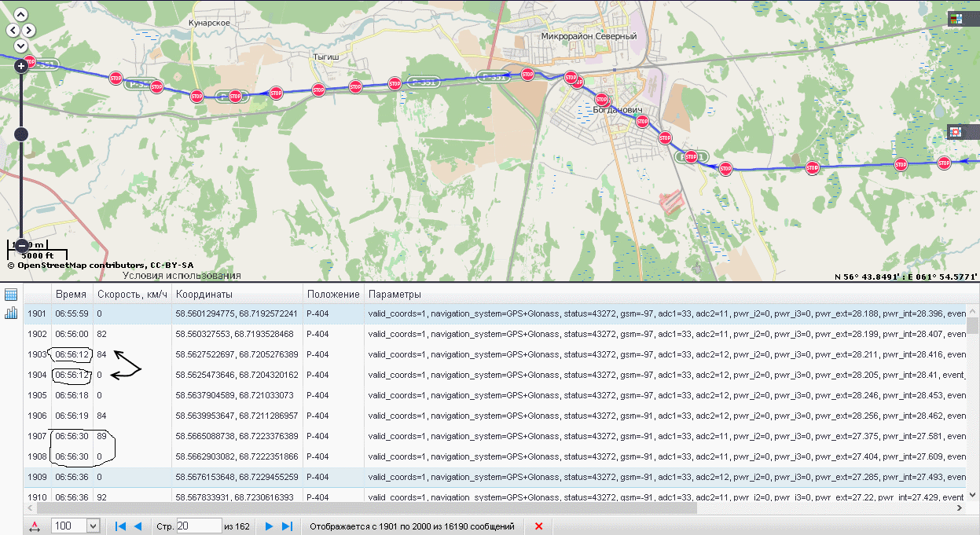The image size is (980, 535).
Task: Open the map layers panel icon
Action: pos(956,19)
